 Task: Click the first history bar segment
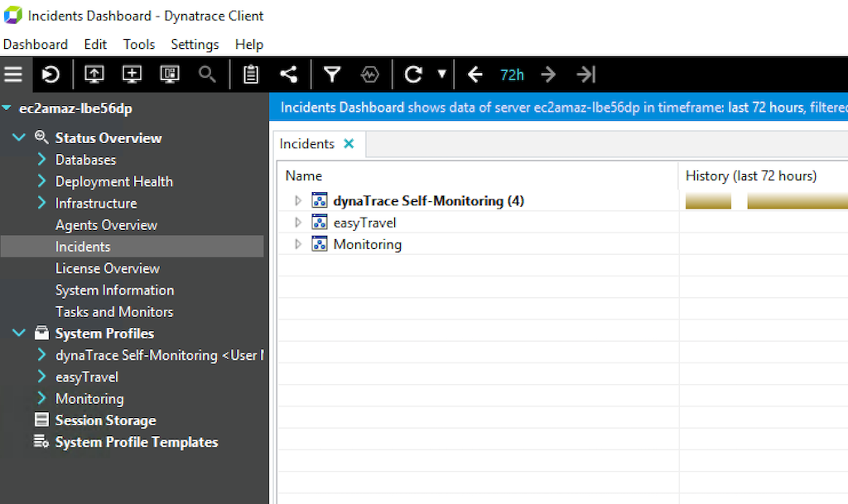tap(708, 201)
